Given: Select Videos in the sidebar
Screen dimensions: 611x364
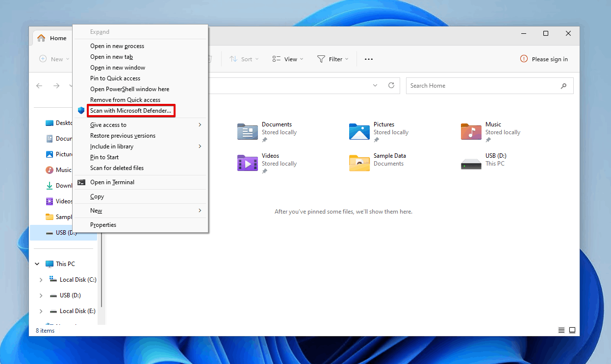Looking at the screenshot, I should pos(60,201).
